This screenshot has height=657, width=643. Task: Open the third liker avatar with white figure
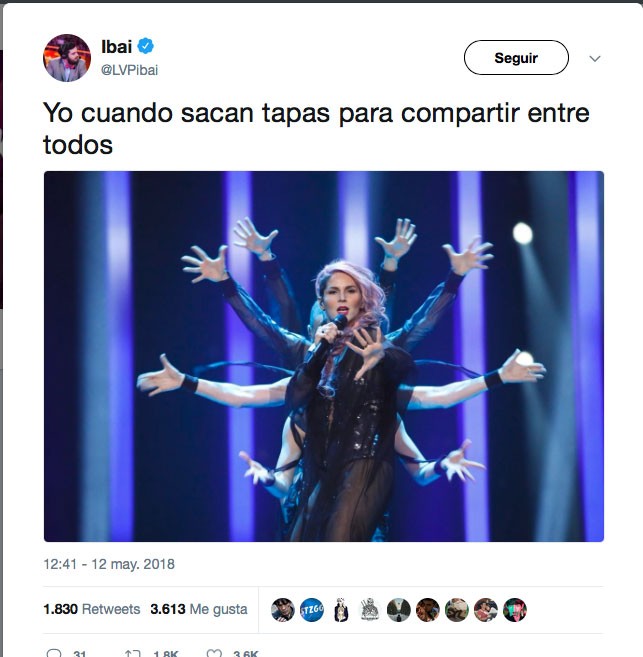[x=341, y=610]
